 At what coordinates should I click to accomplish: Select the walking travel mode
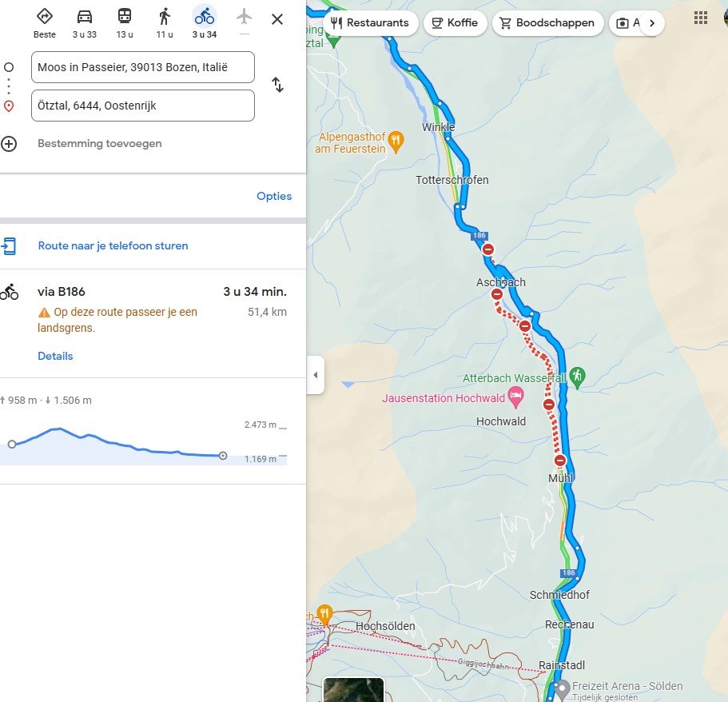165,17
